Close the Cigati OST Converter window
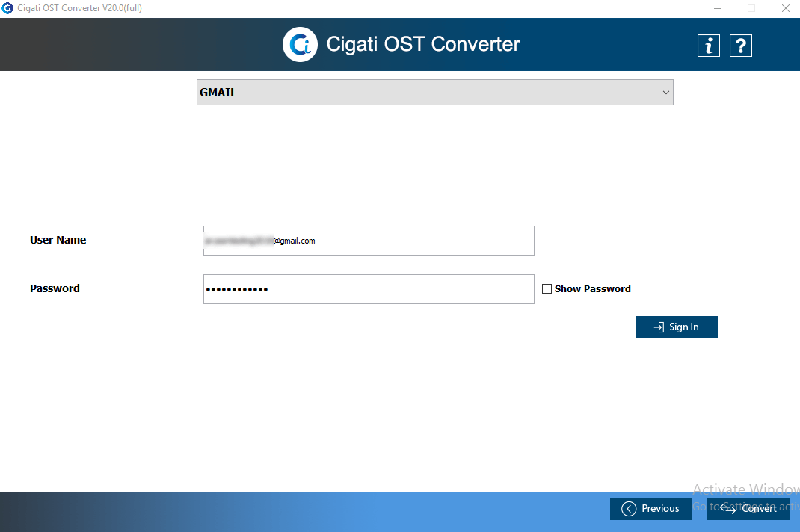Viewport: 800px width, 532px height. (786, 8)
